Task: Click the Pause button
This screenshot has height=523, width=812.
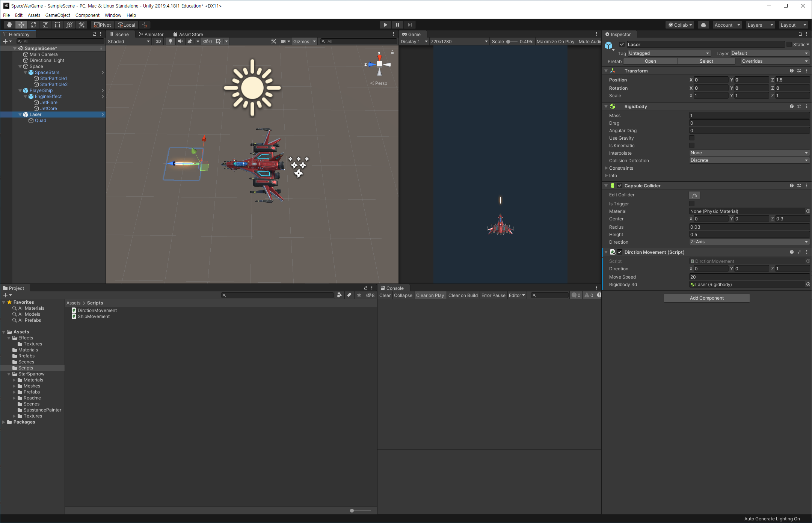Action: tap(397, 25)
